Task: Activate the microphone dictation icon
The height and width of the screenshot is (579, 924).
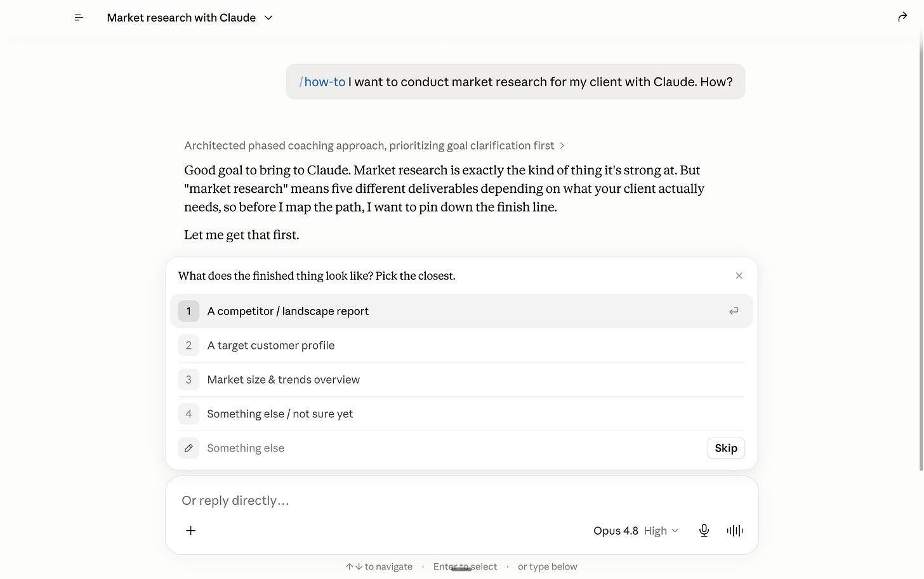Action: click(704, 531)
